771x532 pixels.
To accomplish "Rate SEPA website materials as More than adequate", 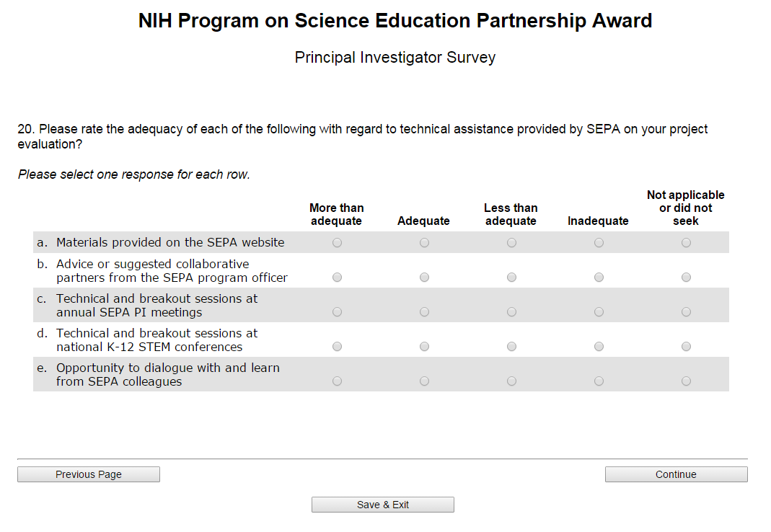I will [x=337, y=243].
